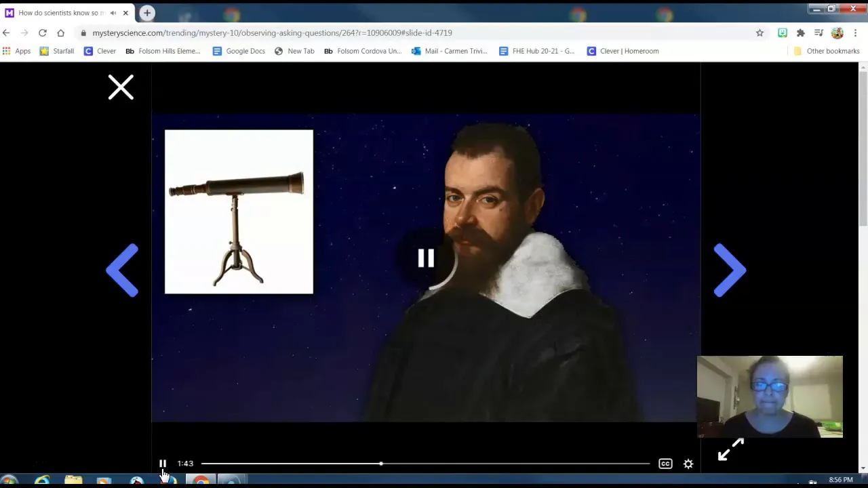Reload the page with the refresh icon
Screen dimensions: 868x488
coord(43,33)
